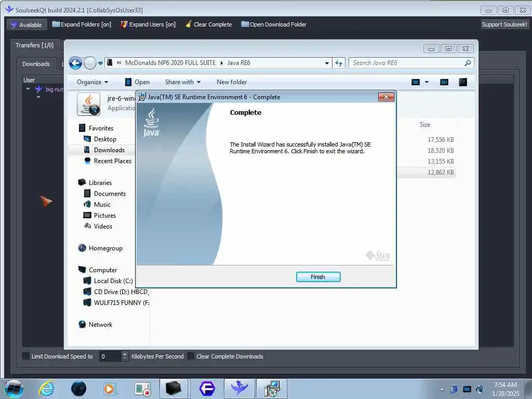Click Finish in the Java installer dialog
Image resolution: width=532 pixels, height=399 pixels.
tap(318, 277)
